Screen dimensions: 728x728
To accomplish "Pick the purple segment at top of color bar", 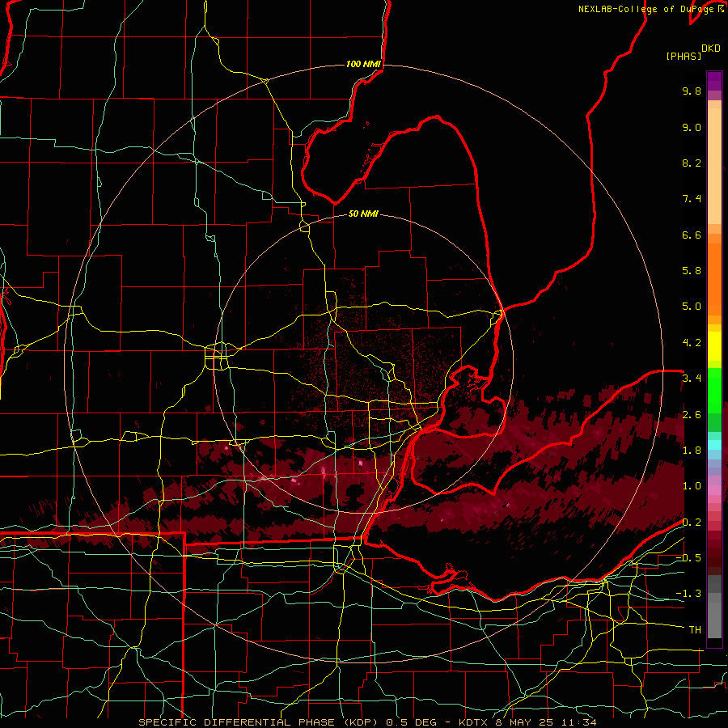I will pyautogui.click(x=714, y=81).
